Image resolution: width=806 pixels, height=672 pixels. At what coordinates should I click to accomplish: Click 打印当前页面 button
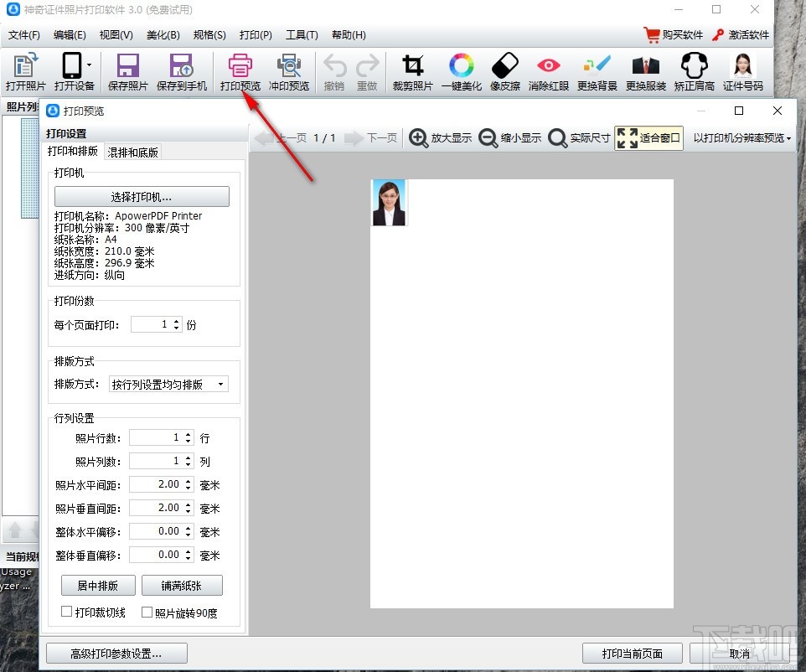coord(633,653)
